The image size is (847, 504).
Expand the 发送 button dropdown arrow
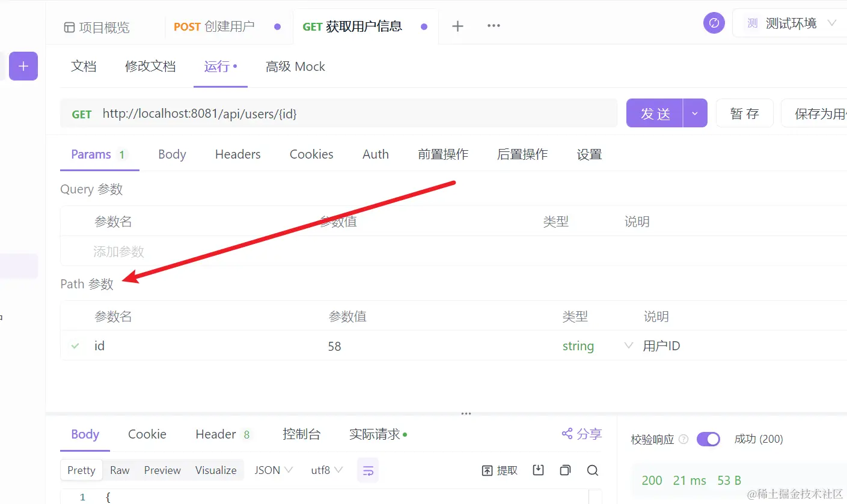695,113
